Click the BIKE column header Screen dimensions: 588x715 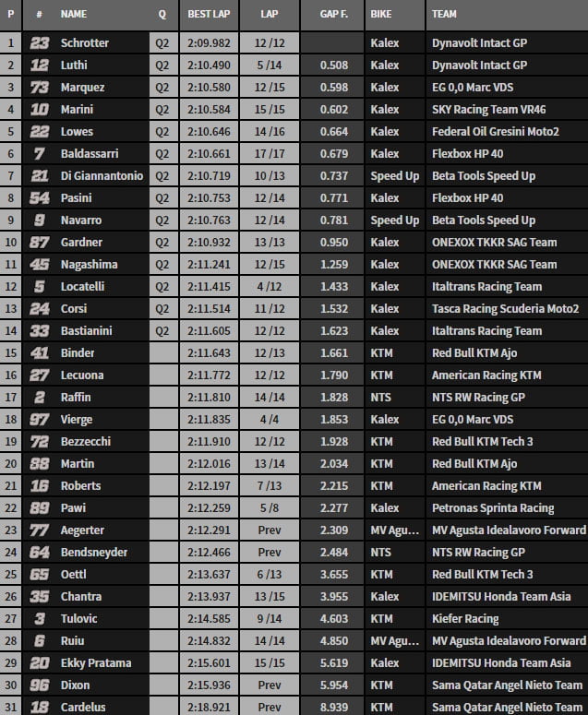pyautogui.click(x=380, y=15)
